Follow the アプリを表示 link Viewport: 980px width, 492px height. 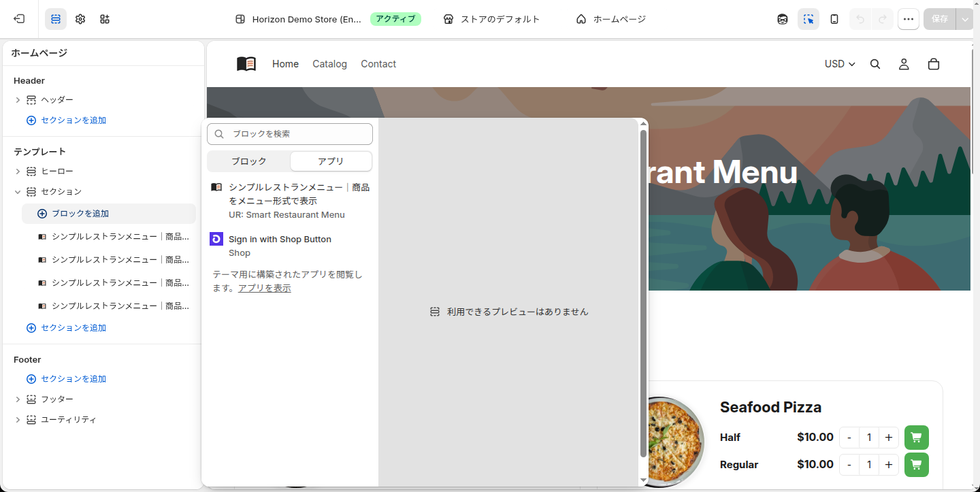[265, 289]
